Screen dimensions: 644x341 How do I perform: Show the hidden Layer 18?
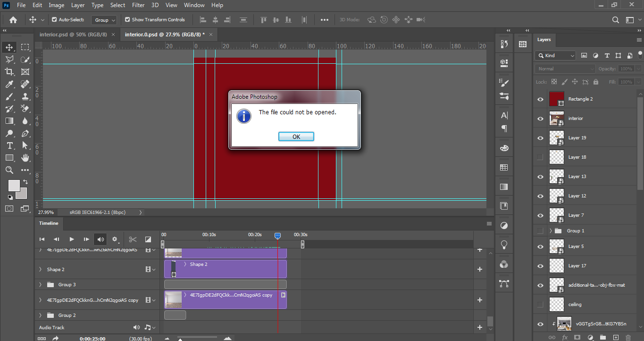(540, 157)
